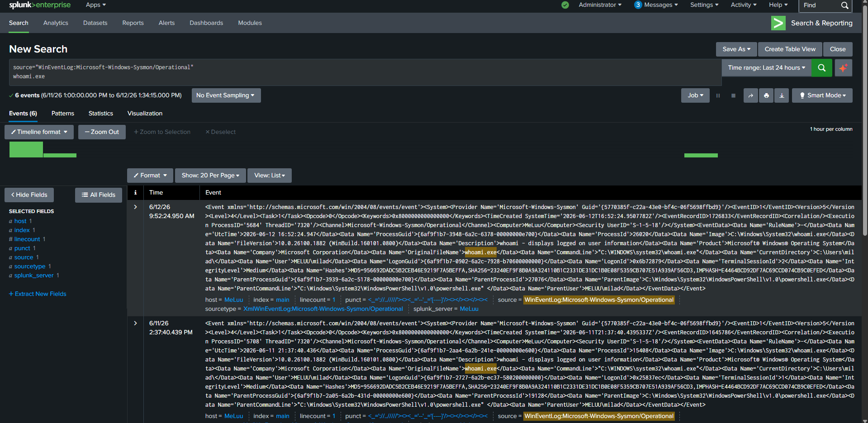The width and height of the screenshot is (868, 423).
Task: Click Zoom Out on timeline
Action: pyautogui.click(x=102, y=132)
